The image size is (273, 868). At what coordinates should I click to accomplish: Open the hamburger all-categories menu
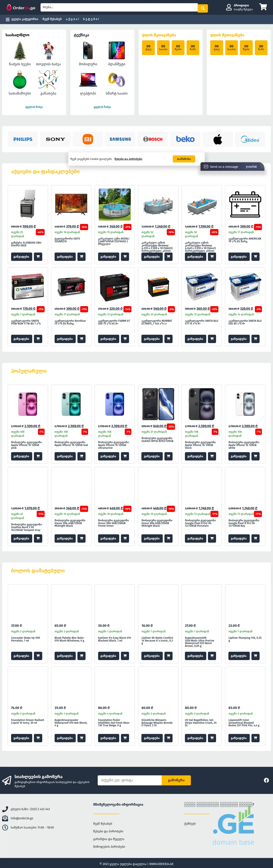pyautogui.click(x=8, y=19)
